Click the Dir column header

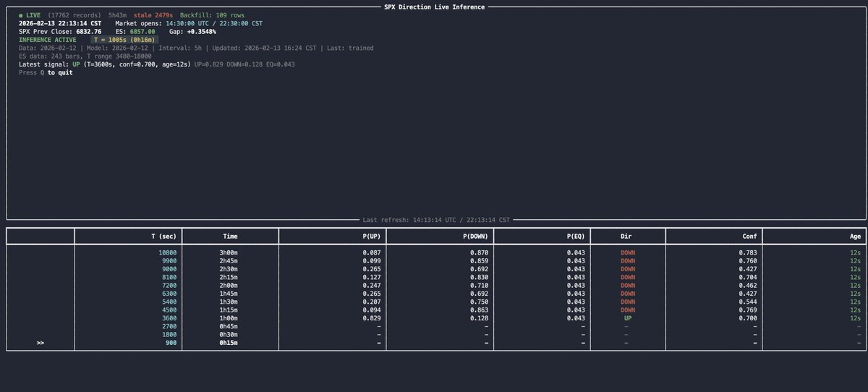(626, 236)
